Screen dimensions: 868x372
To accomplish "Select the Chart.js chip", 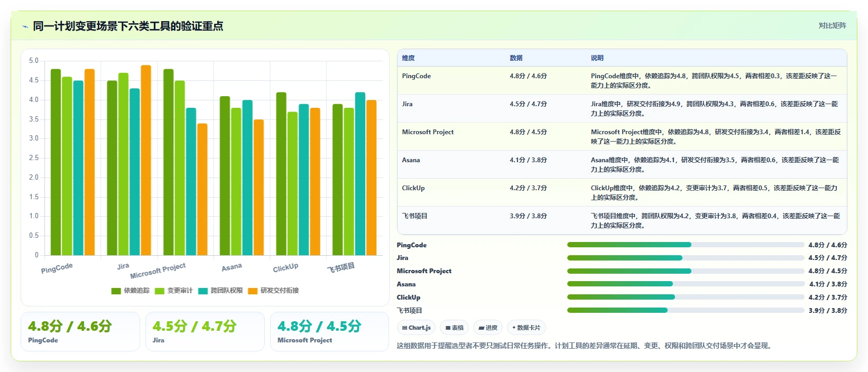I will coord(416,328).
